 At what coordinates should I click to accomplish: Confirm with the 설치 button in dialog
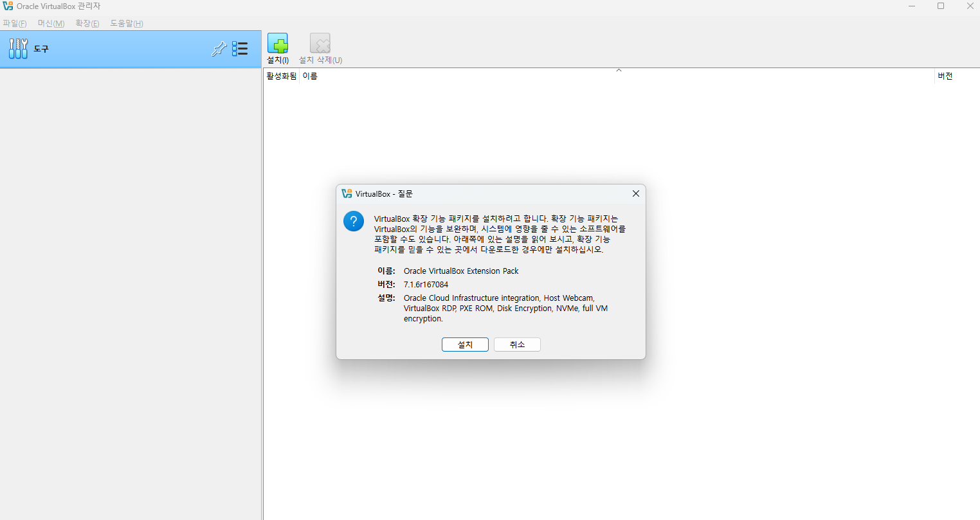coord(465,345)
